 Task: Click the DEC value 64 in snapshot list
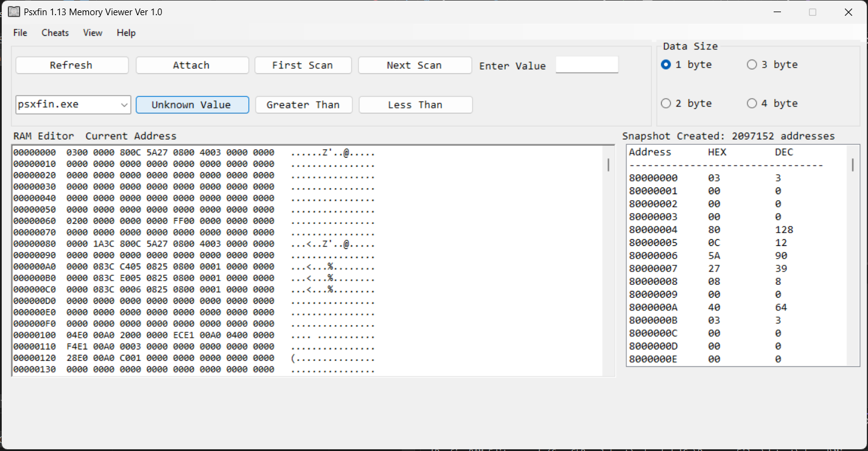(x=781, y=307)
